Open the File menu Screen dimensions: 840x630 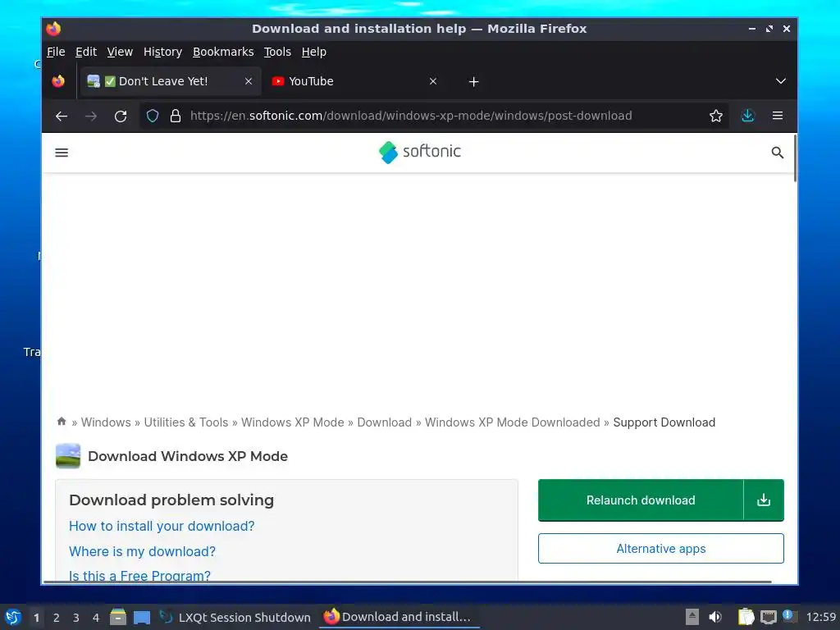pos(56,52)
